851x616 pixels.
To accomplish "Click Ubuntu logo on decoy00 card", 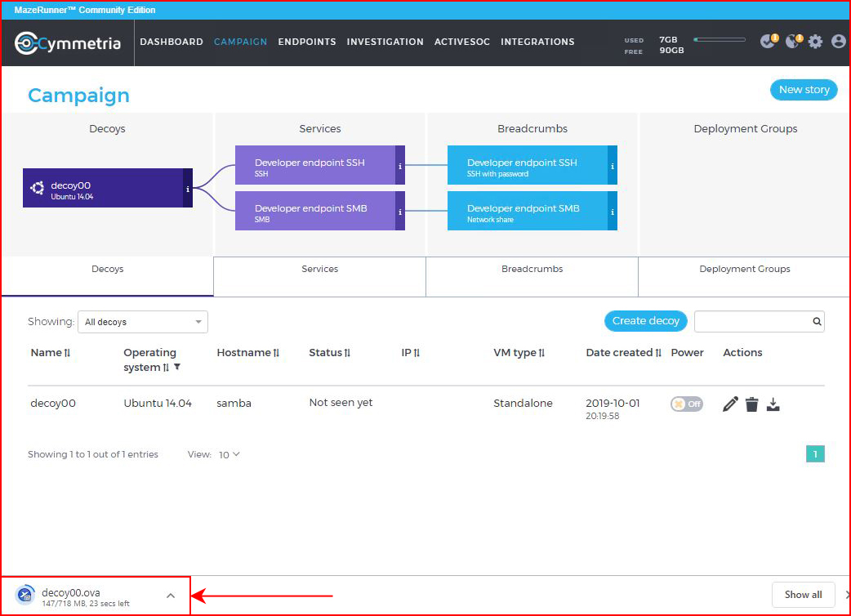I will 37,188.
